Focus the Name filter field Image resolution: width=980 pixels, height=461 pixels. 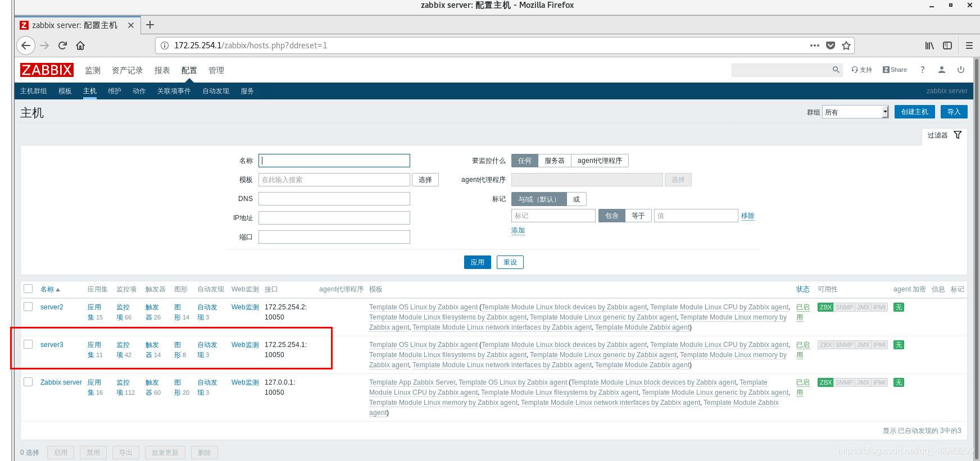pyautogui.click(x=334, y=161)
